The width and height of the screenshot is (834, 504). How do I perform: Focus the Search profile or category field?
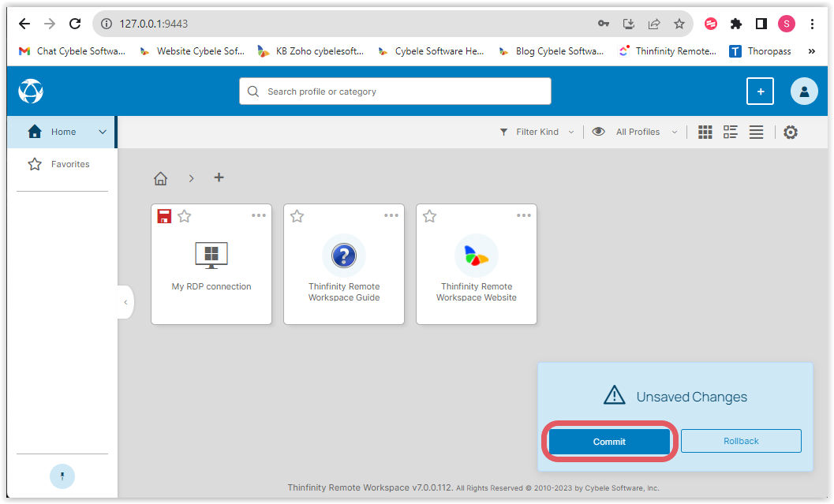(x=395, y=91)
